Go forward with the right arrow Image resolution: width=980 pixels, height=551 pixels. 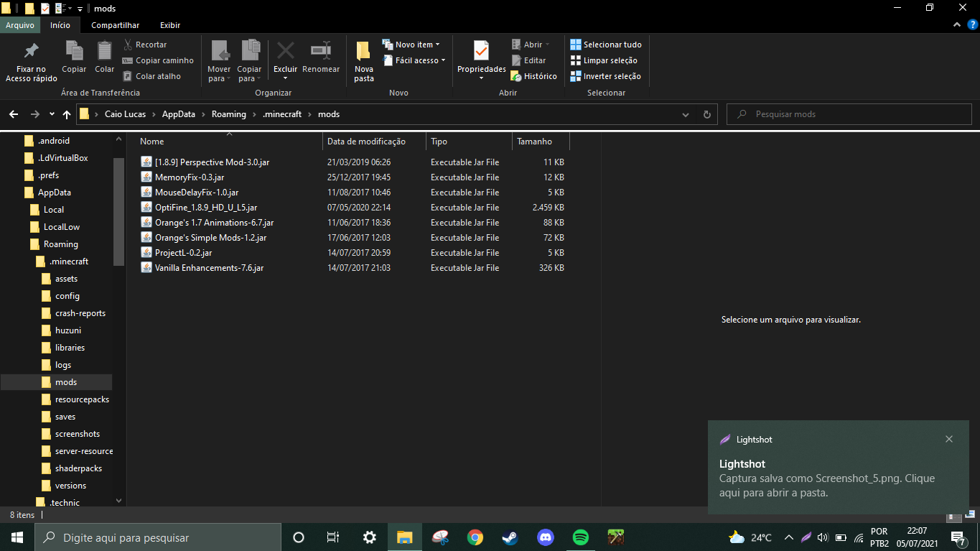[34, 114]
